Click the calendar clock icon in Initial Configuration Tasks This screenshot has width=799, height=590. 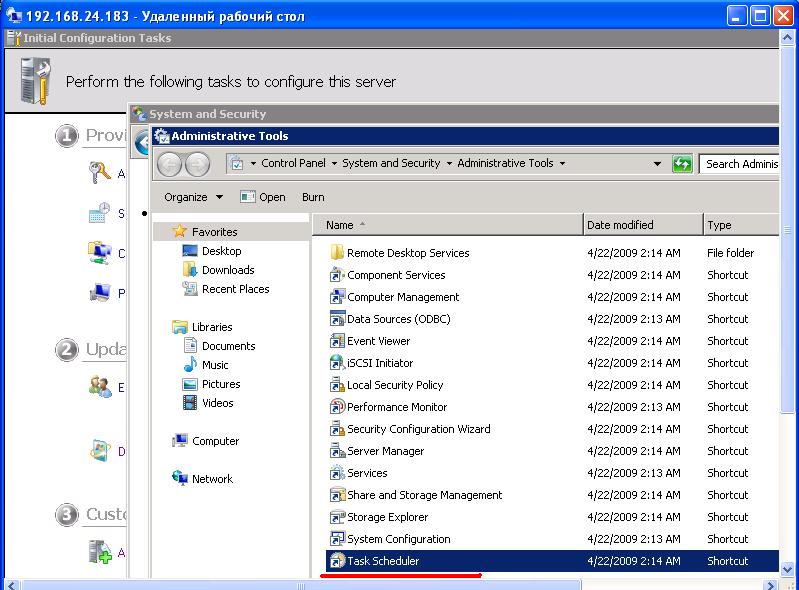[x=99, y=212]
